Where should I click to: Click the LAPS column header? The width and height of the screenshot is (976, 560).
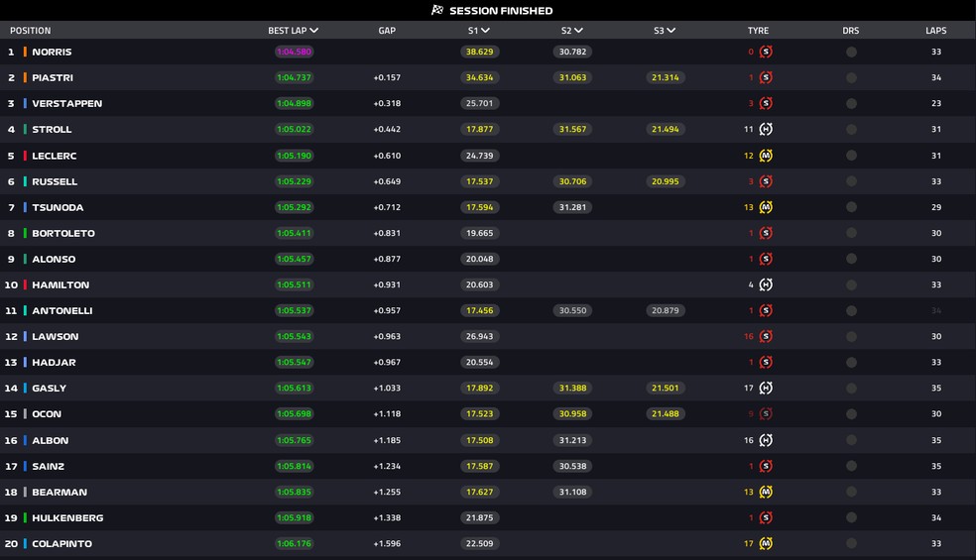point(935,31)
